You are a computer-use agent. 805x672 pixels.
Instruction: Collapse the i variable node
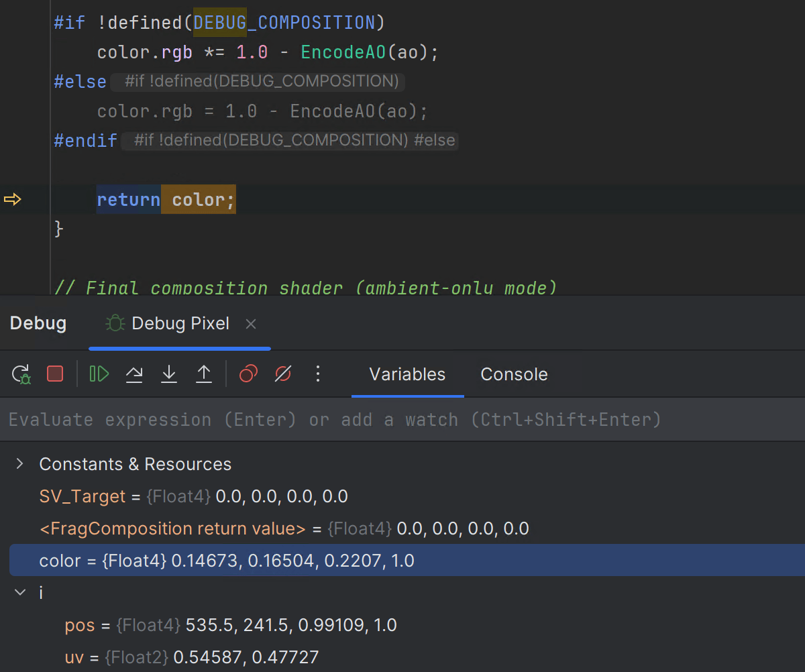pyautogui.click(x=20, y=593)
